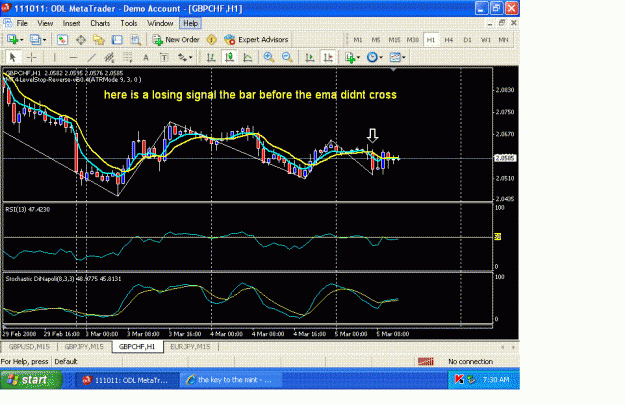
Task: Zoom out on the chart
Action: [x=287, y=57]
